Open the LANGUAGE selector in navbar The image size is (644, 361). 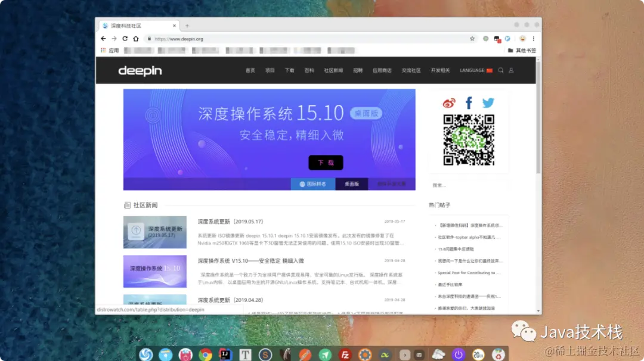476,70
